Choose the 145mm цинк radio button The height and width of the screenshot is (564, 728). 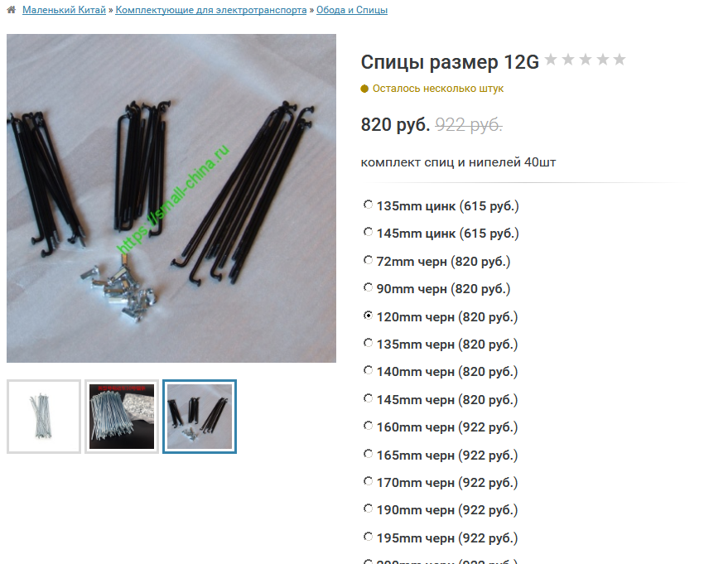tap(368, 232)
